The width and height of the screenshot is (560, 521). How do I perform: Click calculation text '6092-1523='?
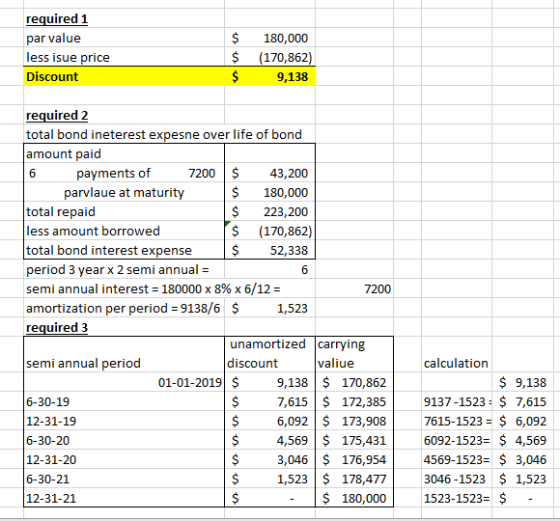click(x=457, y=440)
